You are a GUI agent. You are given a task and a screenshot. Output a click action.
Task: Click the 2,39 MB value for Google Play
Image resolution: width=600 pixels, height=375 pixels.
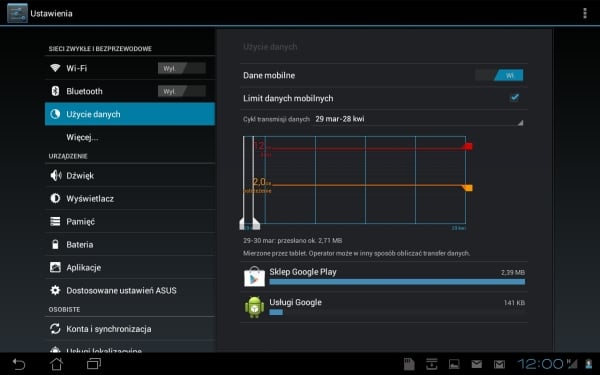[513, 272]
